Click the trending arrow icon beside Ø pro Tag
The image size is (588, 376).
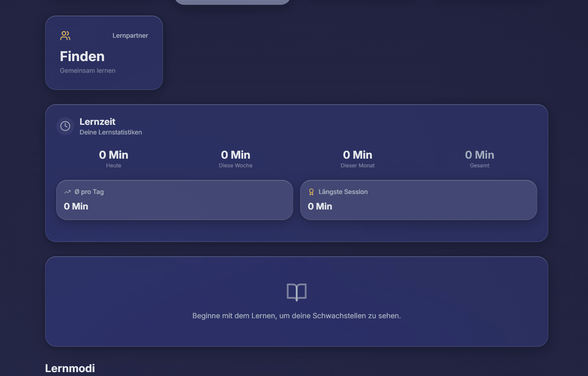pos(67,192)
